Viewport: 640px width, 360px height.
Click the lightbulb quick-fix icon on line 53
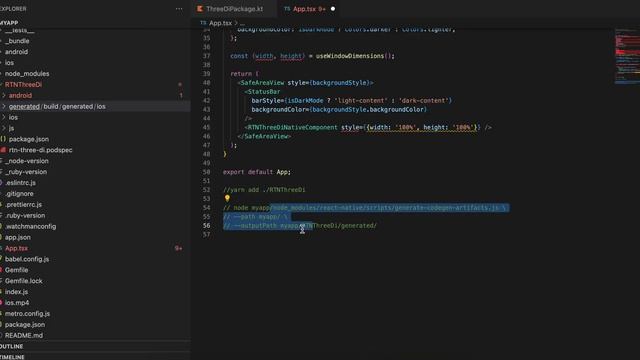pos(227,198)
